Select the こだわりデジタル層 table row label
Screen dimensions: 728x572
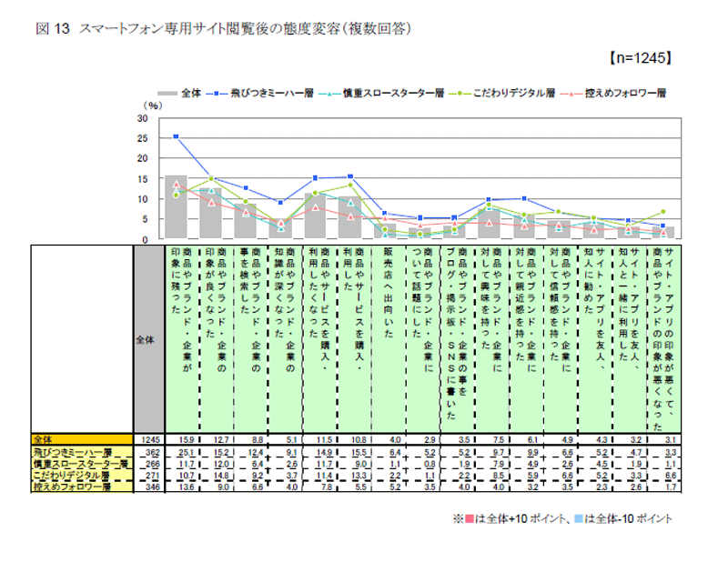pos(84,475)
